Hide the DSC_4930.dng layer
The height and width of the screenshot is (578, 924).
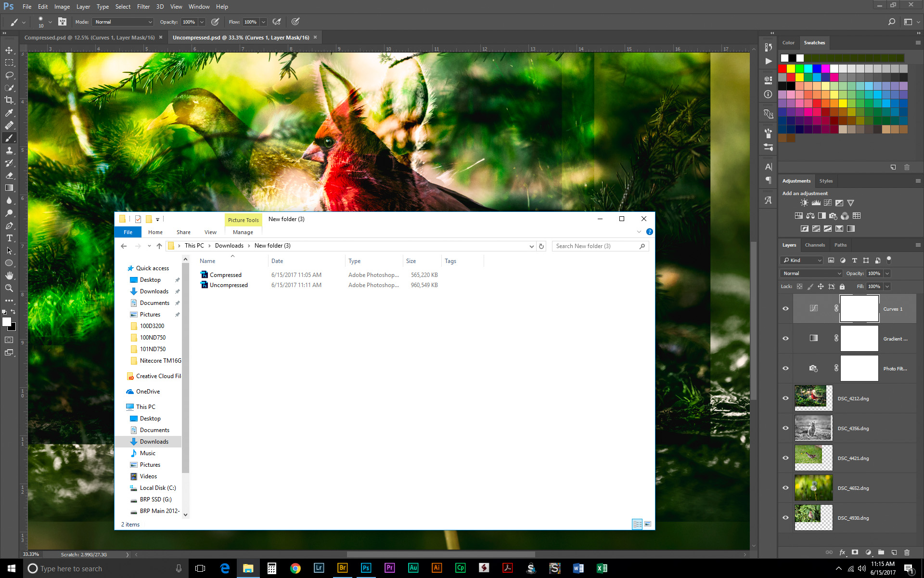point(786,518)
